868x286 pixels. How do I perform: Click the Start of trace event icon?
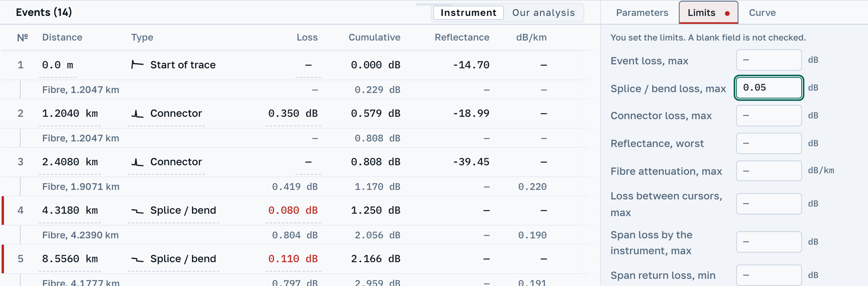click(137, 65)
